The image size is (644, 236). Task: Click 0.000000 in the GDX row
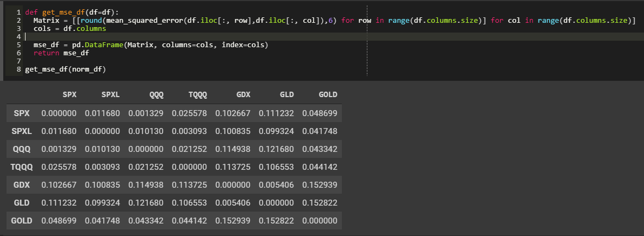click(x=233, y=185)
